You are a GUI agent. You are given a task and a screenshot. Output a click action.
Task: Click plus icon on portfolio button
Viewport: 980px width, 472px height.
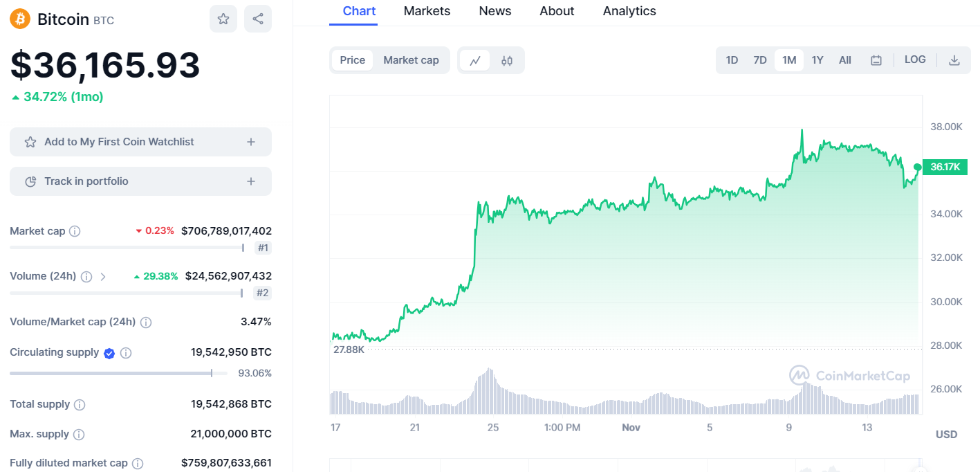pyautogui.click(x=251, y=181)
